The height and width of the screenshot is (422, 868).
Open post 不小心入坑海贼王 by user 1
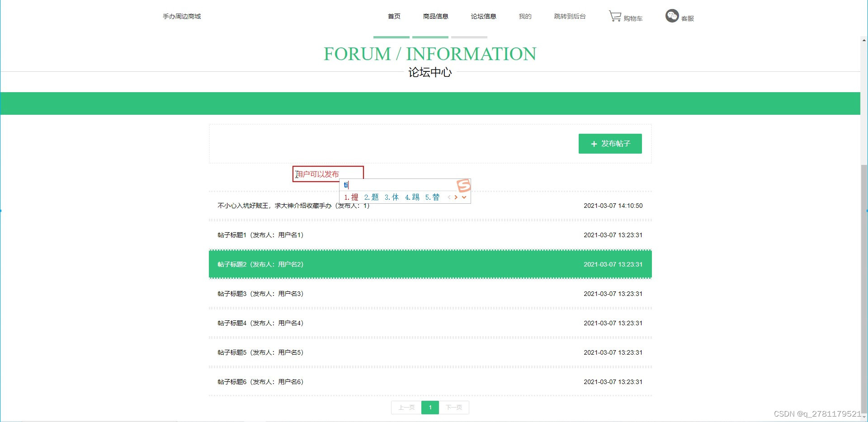point(430,206)
